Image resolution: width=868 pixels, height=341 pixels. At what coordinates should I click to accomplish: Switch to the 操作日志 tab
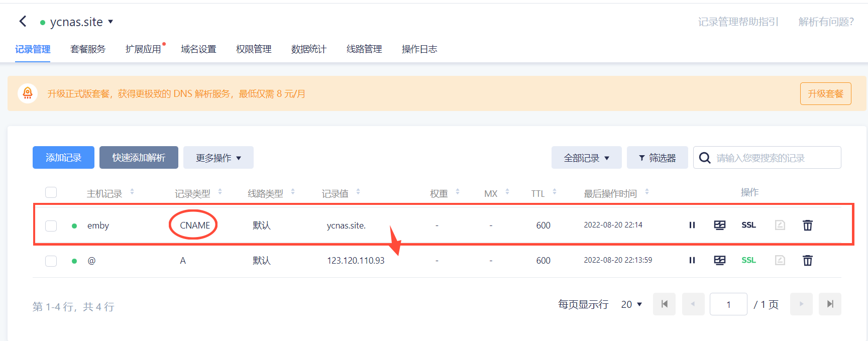419,49
